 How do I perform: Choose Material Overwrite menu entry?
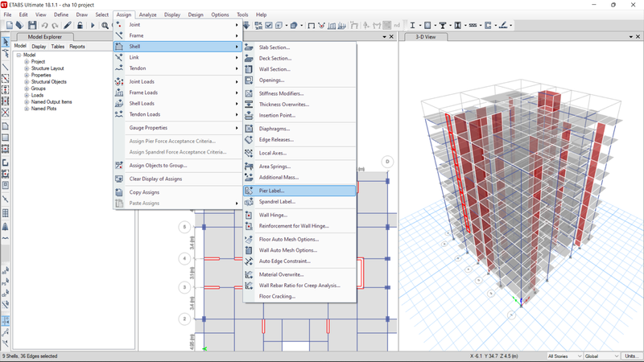[x=299, y=274]
